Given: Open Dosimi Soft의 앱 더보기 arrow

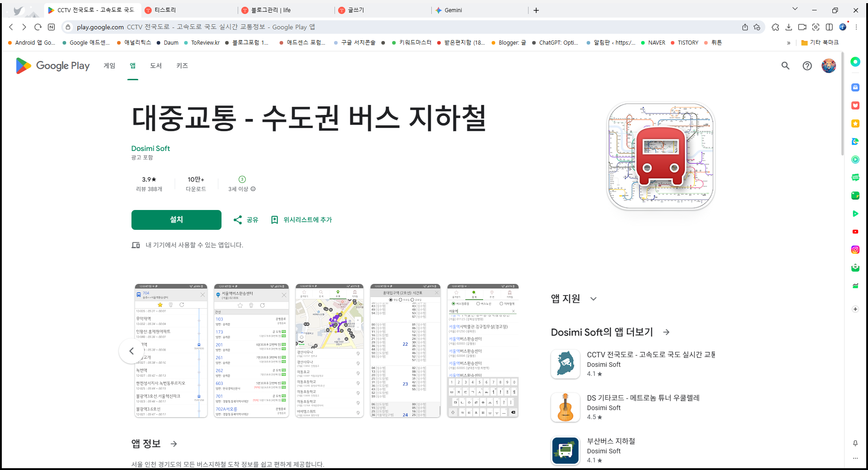Looking at the screenshot, I should [x=666, y=332].
